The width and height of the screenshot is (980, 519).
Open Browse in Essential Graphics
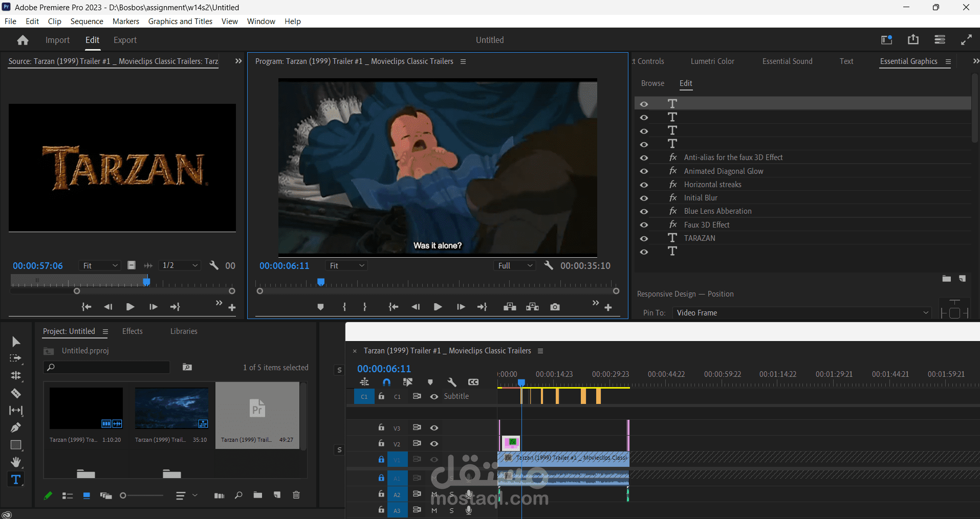pyautogui.click(x=652, y=83)
